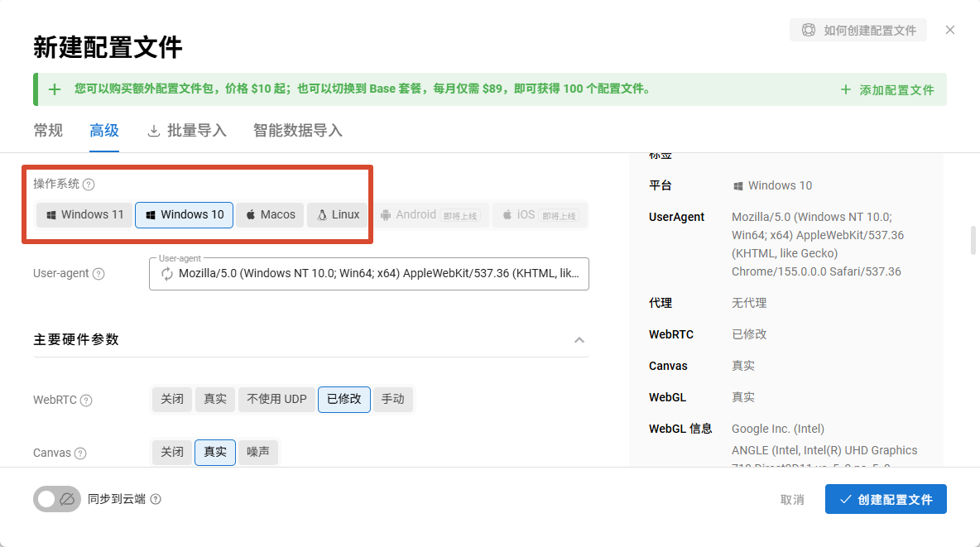Set Canvas to 关闭

coord(172,452)
